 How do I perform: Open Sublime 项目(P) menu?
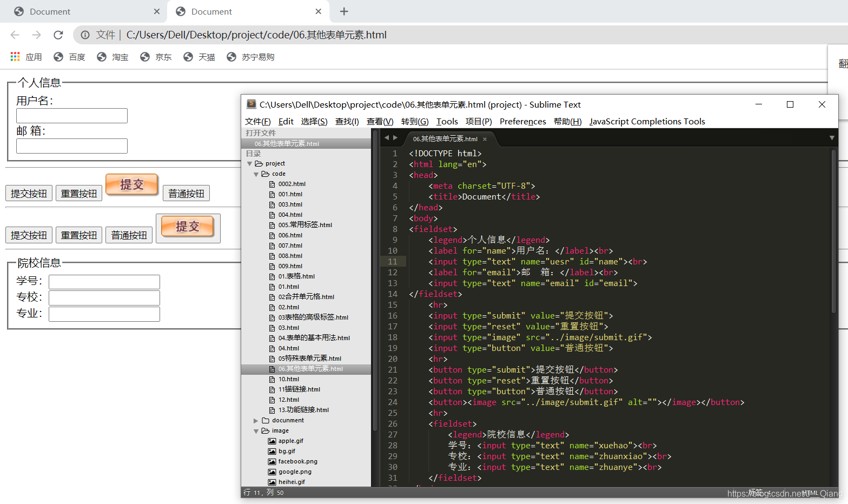(479, 122)
